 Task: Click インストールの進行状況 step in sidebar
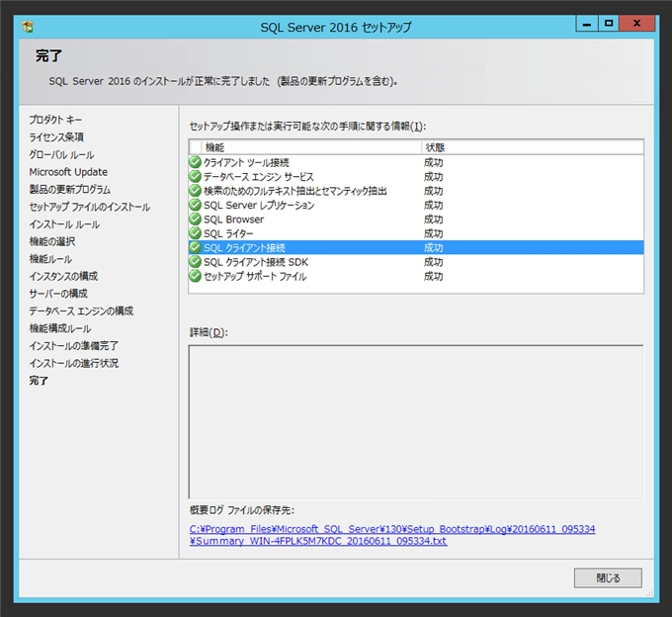(x=74, y=363)
